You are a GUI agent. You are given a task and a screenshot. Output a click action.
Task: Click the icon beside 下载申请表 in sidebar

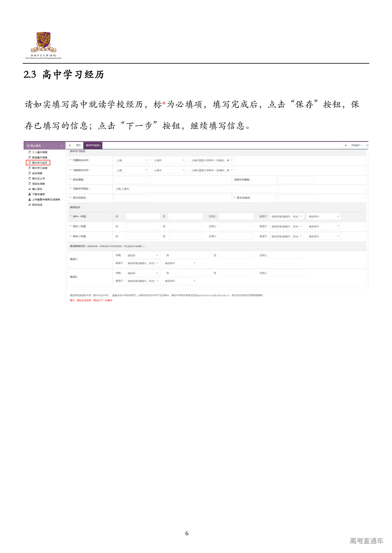(x=30, y=194)
